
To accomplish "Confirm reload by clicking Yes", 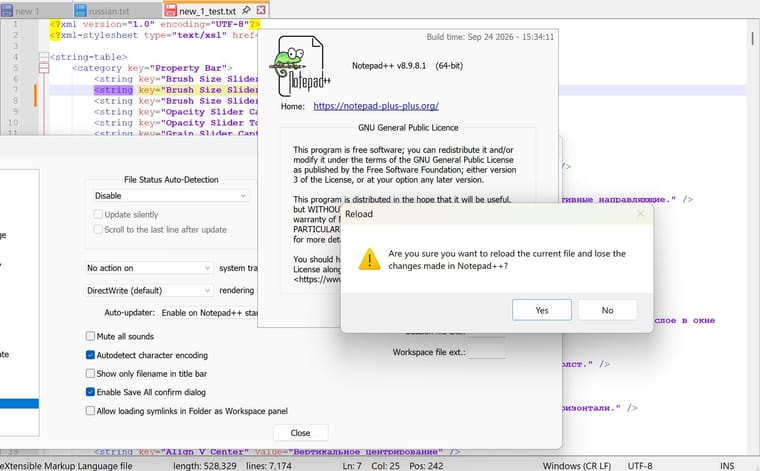I will click(x=542, y=310).
